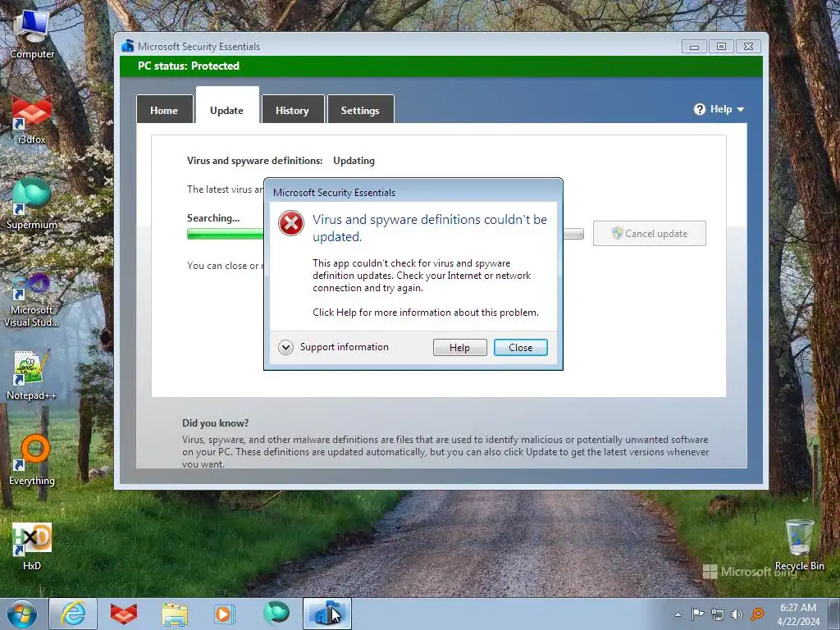Launch r3dfox from the taskbar
This screenshot has height=630, width=840.
coord(124,614)
